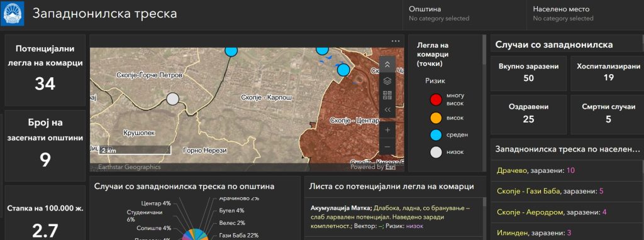Zoom out with the map minus button
Viewport: 644px width, 240px height.
coord(387,147)
